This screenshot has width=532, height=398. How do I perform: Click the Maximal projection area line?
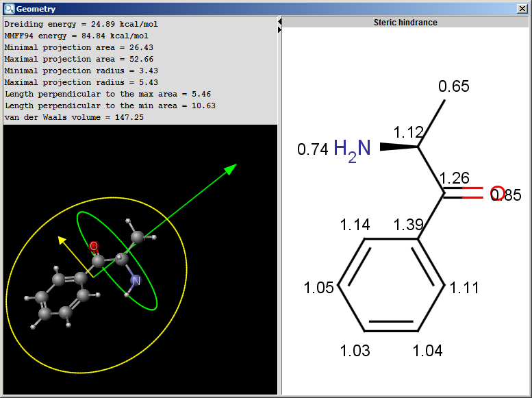point(79,59)
